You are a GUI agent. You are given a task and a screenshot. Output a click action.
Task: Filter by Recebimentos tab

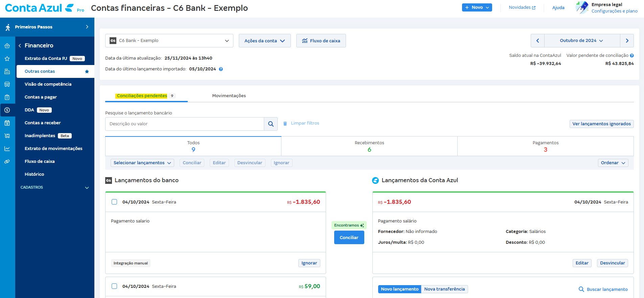pos(369,146)
